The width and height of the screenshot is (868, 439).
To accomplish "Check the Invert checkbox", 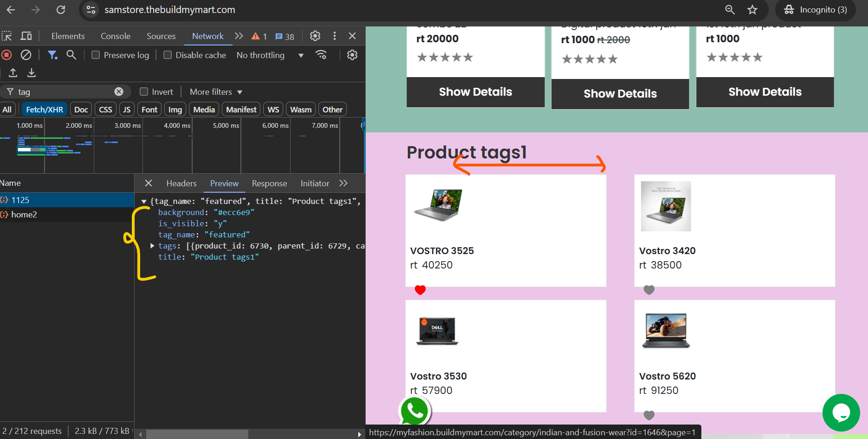I will [x=144, y=92].
